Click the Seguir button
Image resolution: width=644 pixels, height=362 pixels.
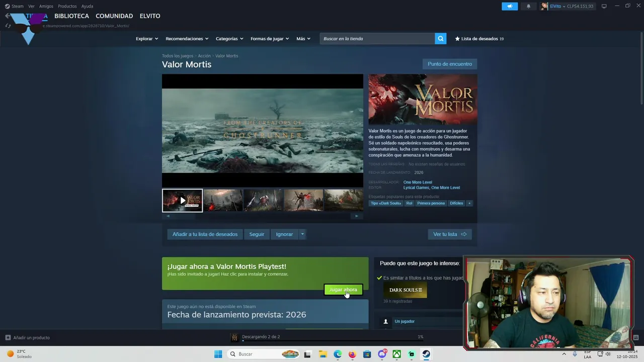(x=257, y=234)
